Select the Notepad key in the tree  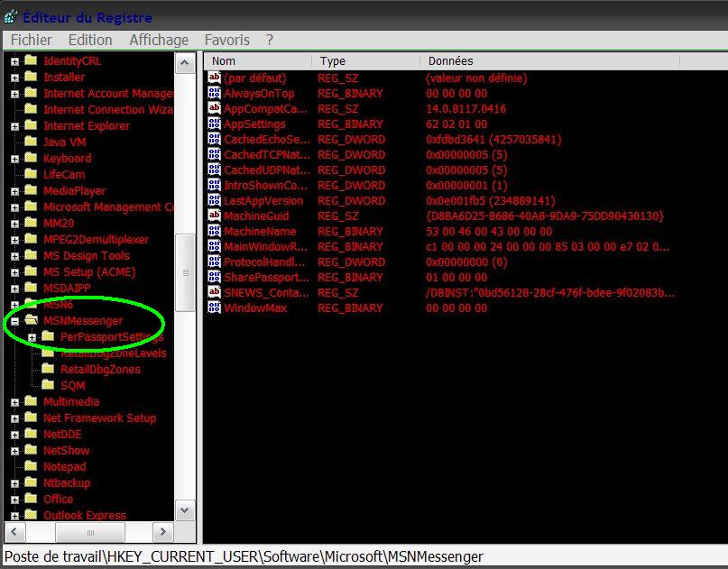coord(64,467)
